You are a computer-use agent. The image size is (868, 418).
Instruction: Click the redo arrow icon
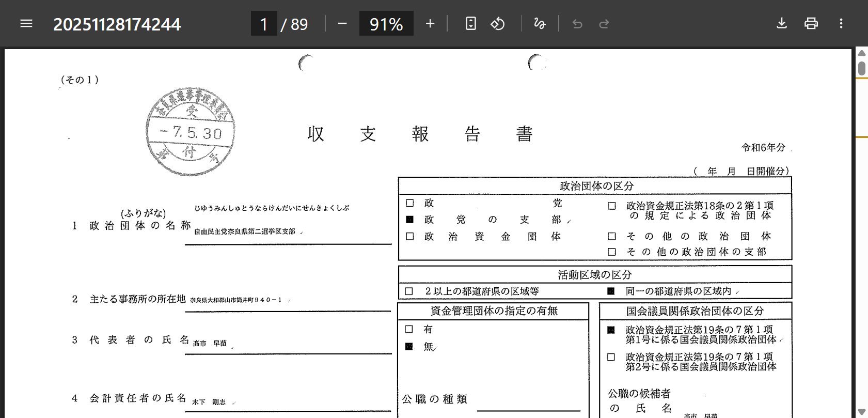pyautogui.click(x=604, y=24)
